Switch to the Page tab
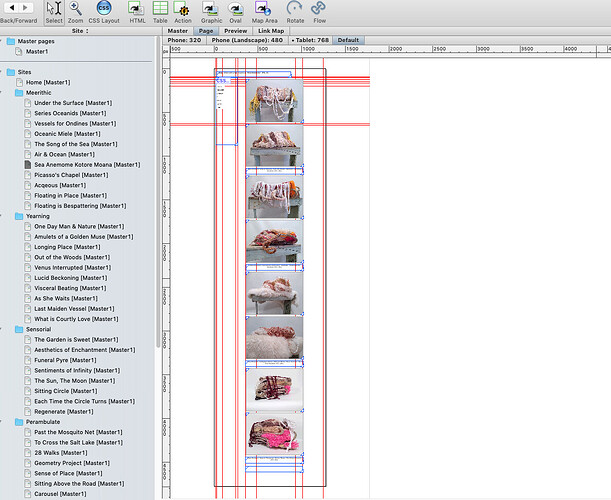 tap(206, 31)
